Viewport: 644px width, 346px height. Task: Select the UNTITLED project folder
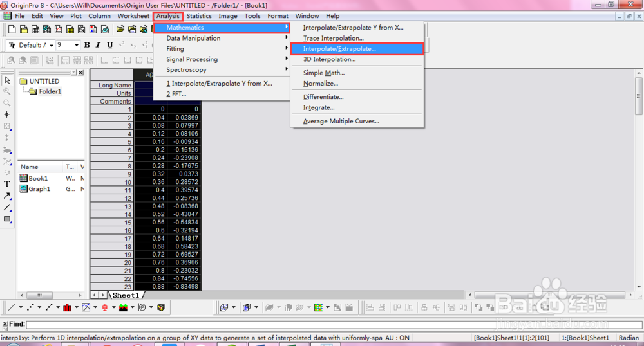point(40,81)
